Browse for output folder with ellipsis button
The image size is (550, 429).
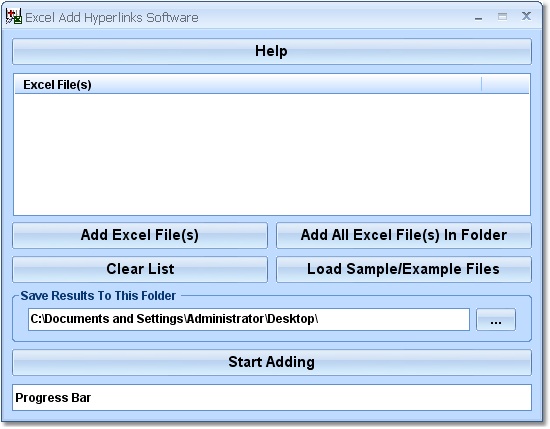(x=496, y=320)
